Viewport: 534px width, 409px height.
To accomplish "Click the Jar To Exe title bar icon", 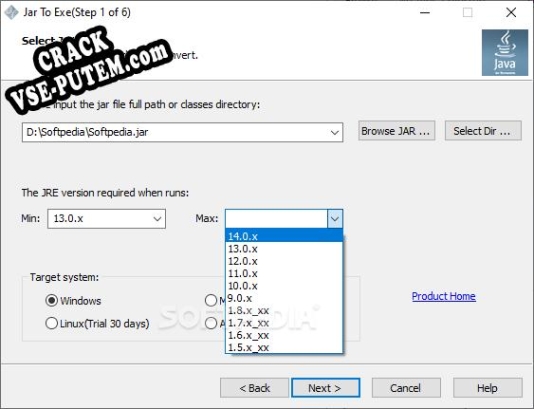I will [12, 13].
